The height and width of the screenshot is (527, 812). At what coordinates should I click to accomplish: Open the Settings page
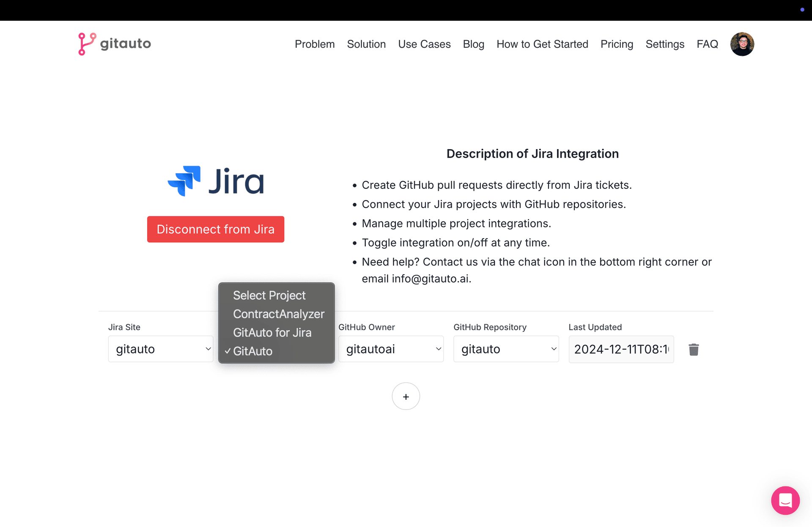665,44
